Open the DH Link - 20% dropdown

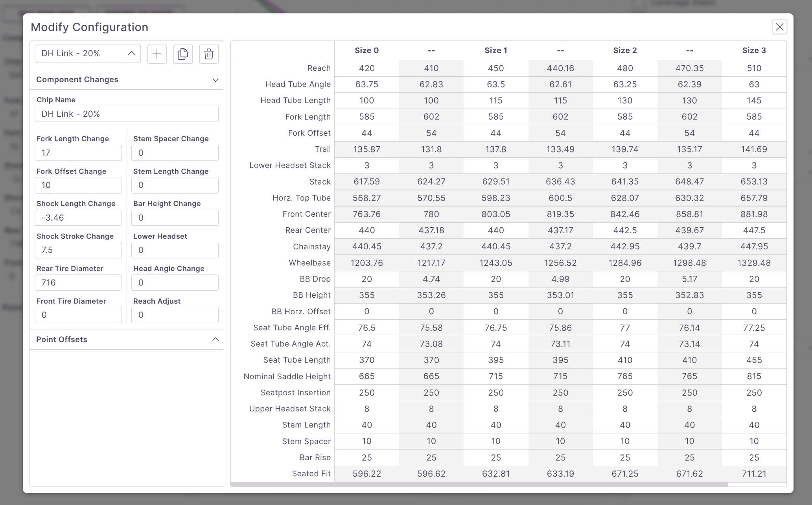click(x=88, y=53)
